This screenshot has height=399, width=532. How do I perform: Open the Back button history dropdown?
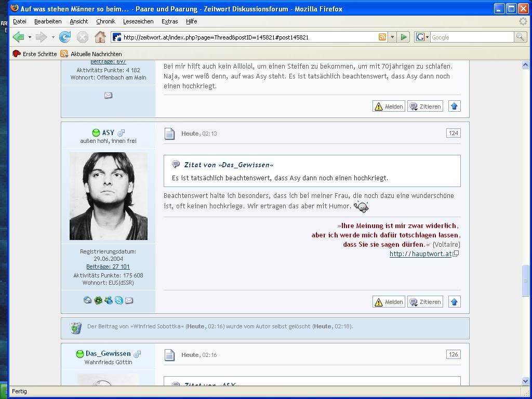pyautogui.click(x=30, y=37)
